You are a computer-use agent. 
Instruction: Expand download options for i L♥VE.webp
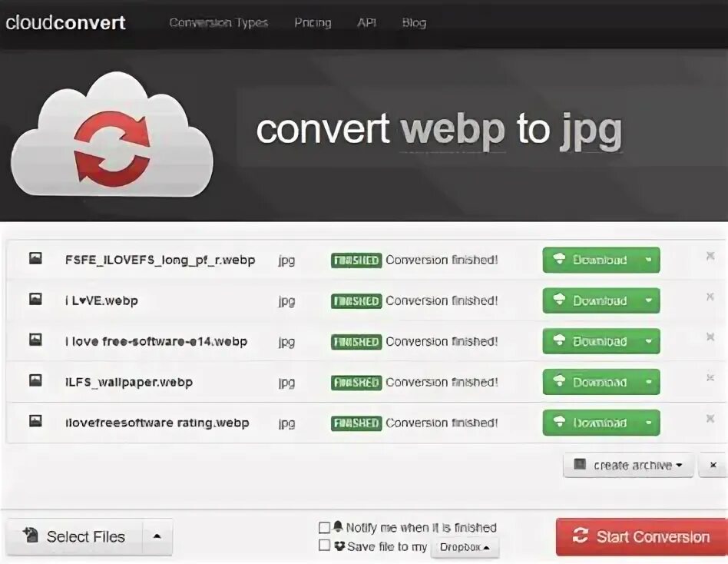[649, 300]
